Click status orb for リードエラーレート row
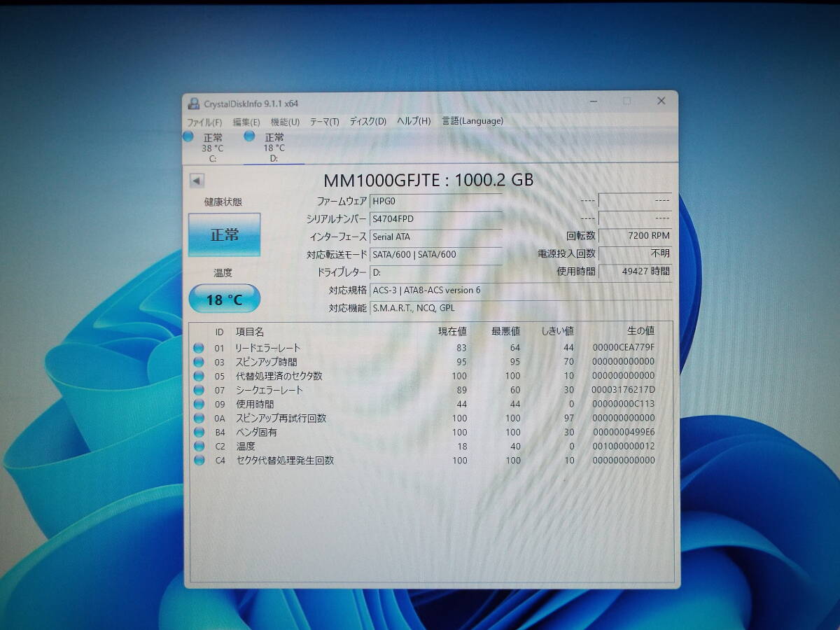The image size is (840, 630). coord(199,348)
